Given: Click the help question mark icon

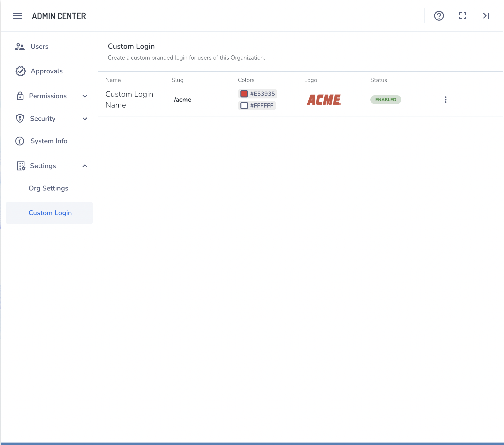Looking at the screenshot, I should (x=439, y=16).
